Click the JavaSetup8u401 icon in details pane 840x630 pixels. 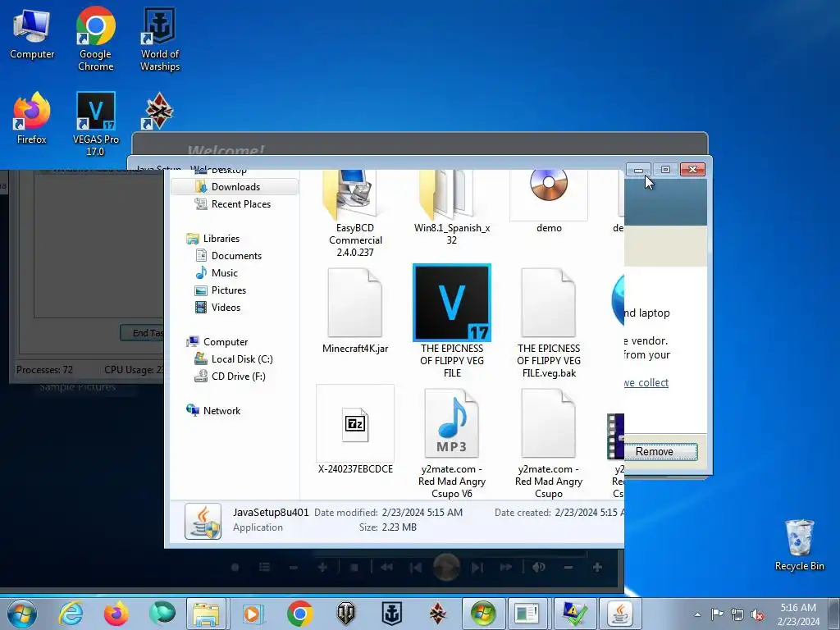point(203,520)
